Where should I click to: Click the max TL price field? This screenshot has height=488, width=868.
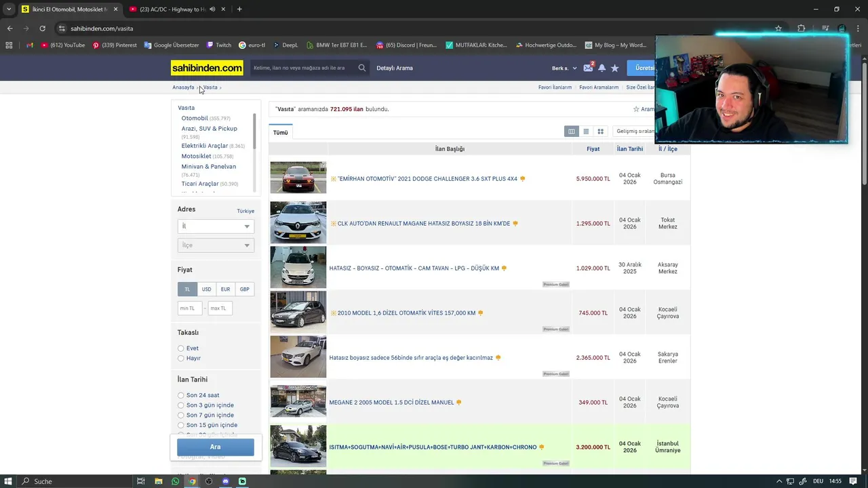click(x=220, y=308)
